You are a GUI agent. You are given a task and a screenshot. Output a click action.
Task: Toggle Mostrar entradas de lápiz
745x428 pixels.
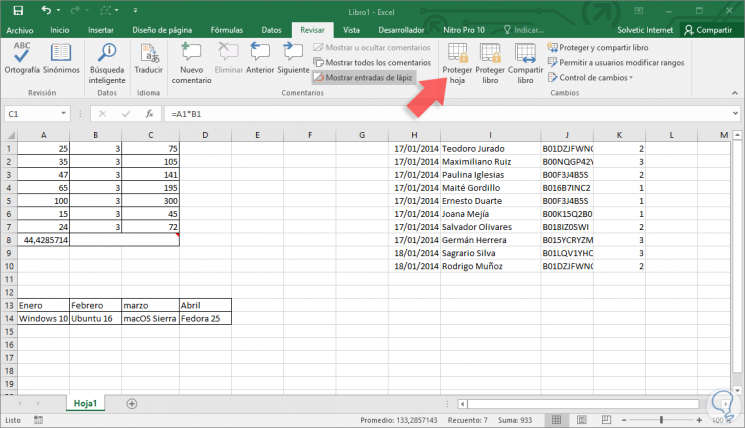[363, 77]
